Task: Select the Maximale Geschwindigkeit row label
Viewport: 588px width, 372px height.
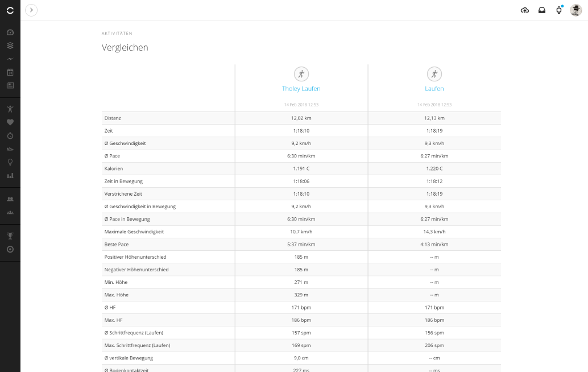Action: pos(134,232)
